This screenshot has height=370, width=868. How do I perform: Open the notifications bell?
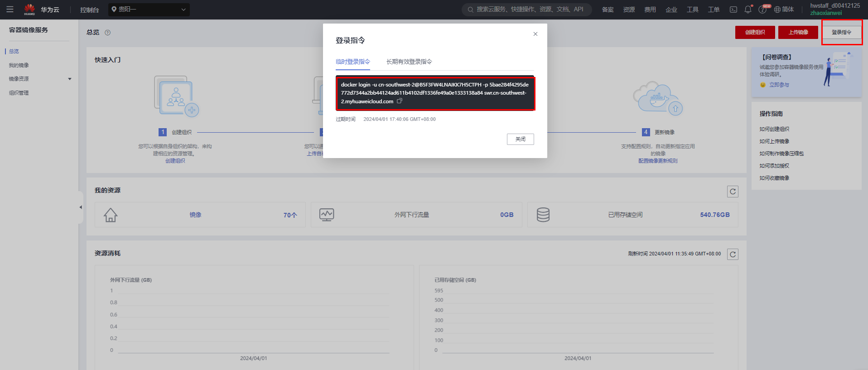748,9
